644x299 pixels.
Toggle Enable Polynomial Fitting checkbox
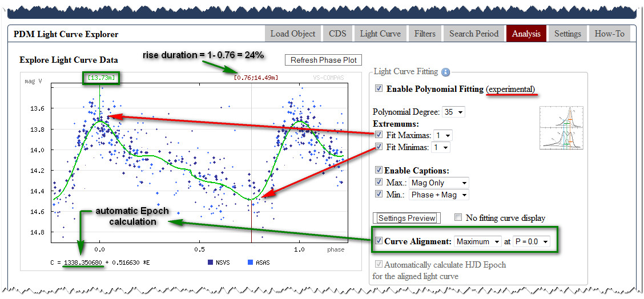[379, 89]
